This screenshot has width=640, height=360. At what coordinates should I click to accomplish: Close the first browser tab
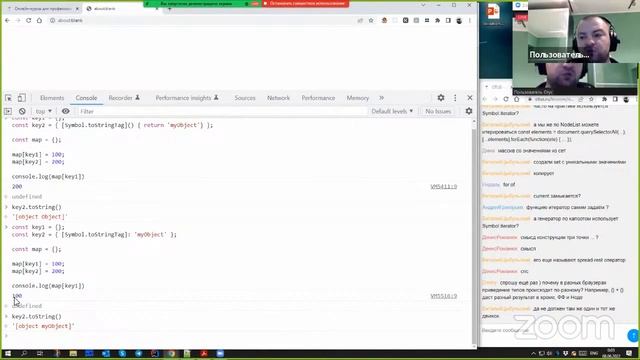[77, 8]
